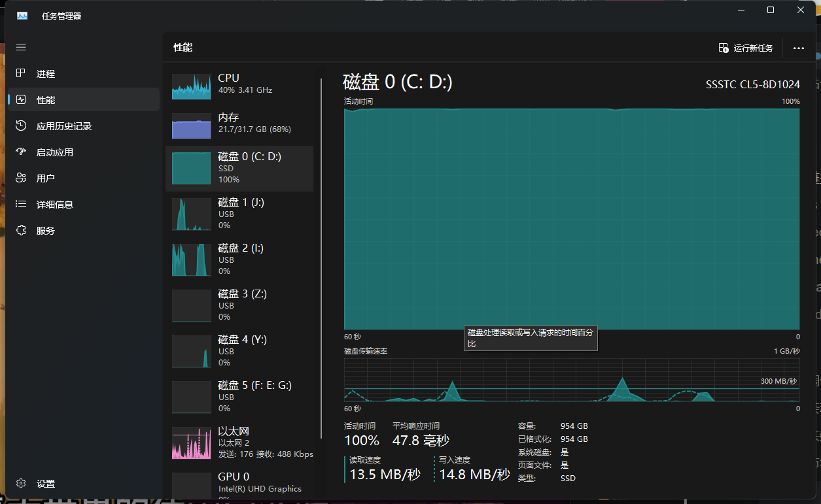
Task: Select 磁盘 2 (I:) thumbnail
Action: (192, 260)
